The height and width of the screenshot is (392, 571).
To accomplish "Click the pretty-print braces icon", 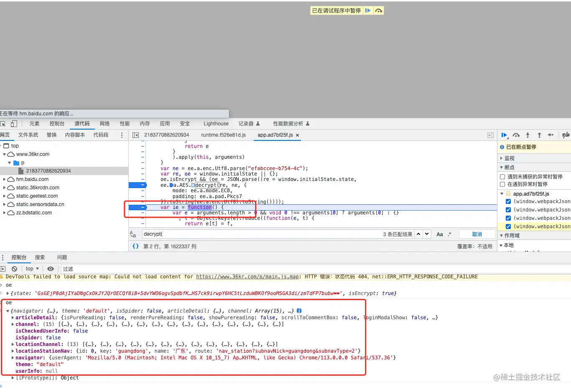I will pyautogui.click(x=135, y=246).
